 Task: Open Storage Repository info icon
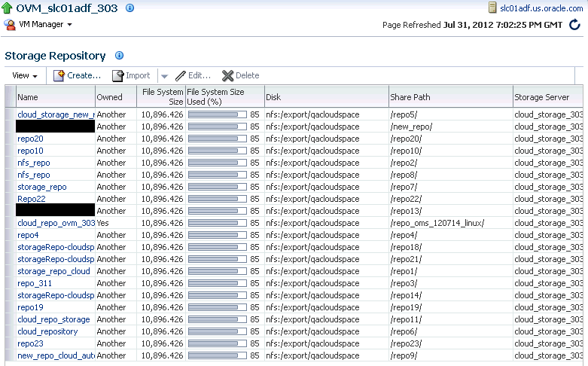coord(119,56)
